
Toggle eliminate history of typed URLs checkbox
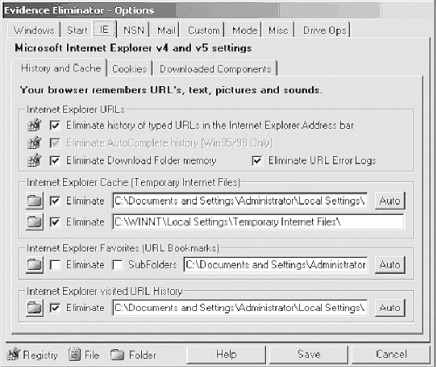click(55, 126)
